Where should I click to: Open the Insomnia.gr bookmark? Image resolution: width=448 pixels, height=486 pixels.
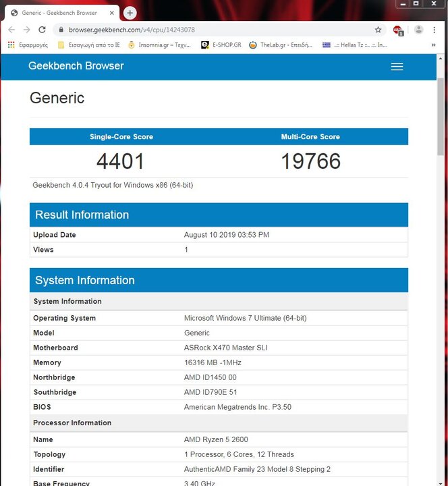(160, 45)
